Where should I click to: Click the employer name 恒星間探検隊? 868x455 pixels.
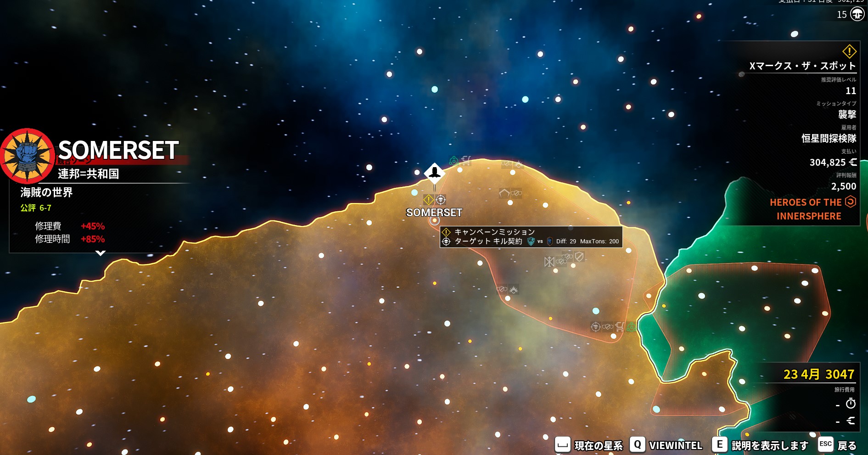click(829, 138)
